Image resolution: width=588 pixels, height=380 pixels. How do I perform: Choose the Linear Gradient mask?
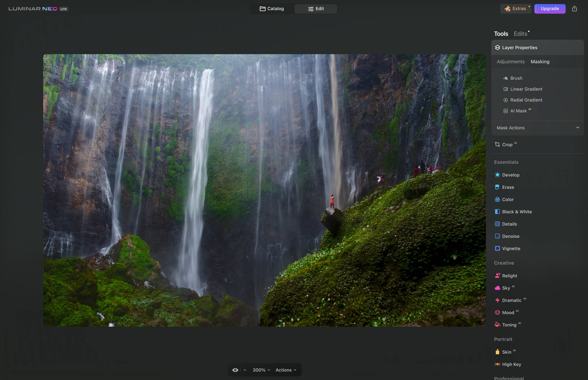[x=526, y=89]
